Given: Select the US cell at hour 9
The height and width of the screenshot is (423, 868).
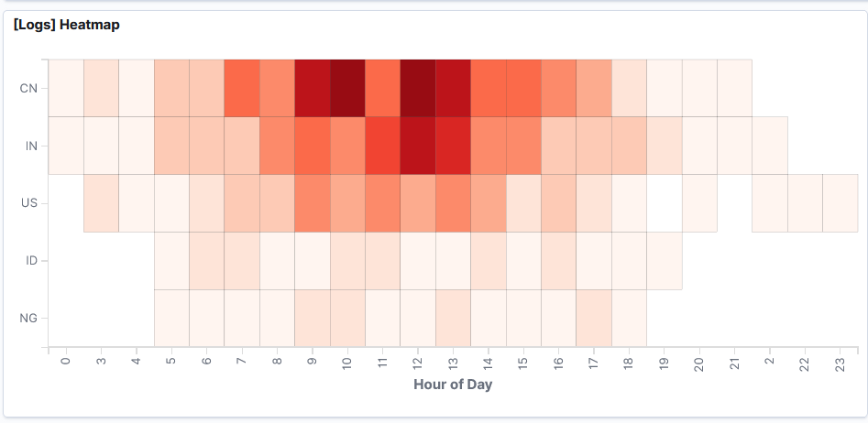Looking at the screenshot, I should coord(313,203).
